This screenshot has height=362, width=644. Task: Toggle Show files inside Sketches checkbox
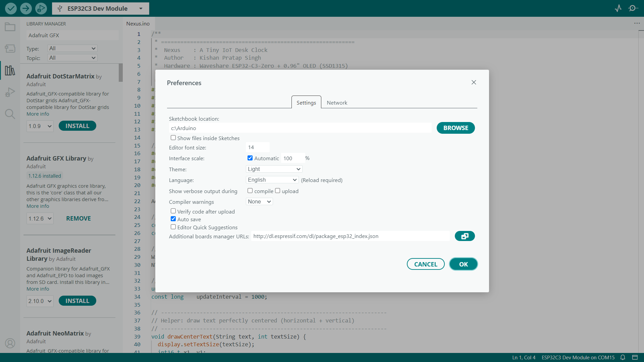tap(173, 138)
